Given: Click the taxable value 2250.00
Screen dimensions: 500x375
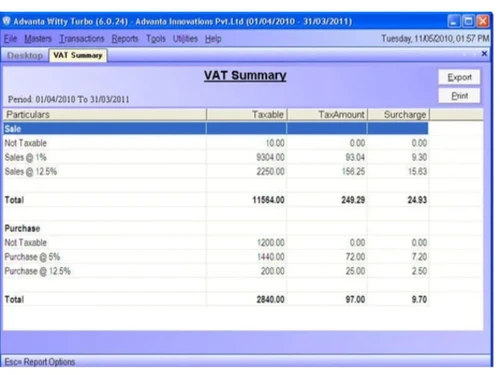Looking at the screenshot, I should pyautogui.click(x=270, y=172).
